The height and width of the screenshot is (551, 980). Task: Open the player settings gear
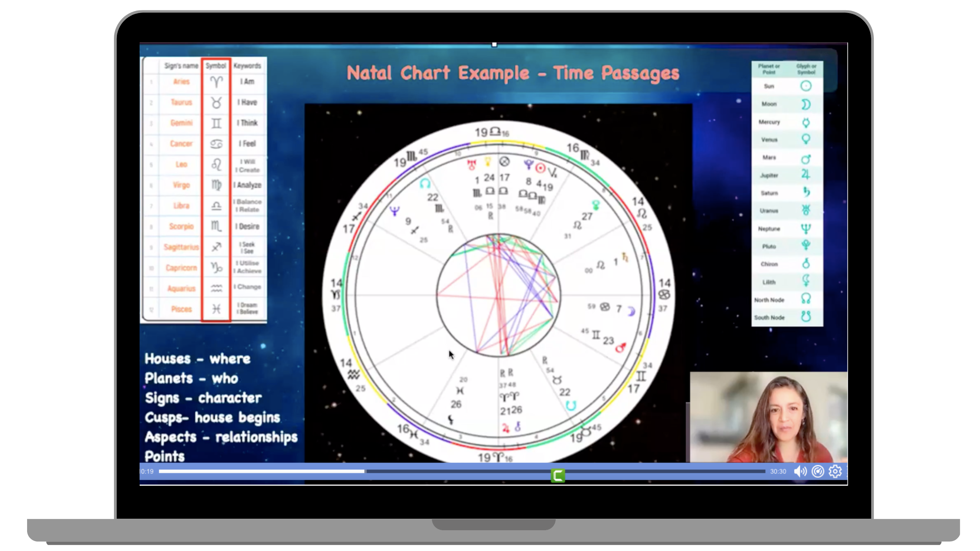[x=835, y=472]
